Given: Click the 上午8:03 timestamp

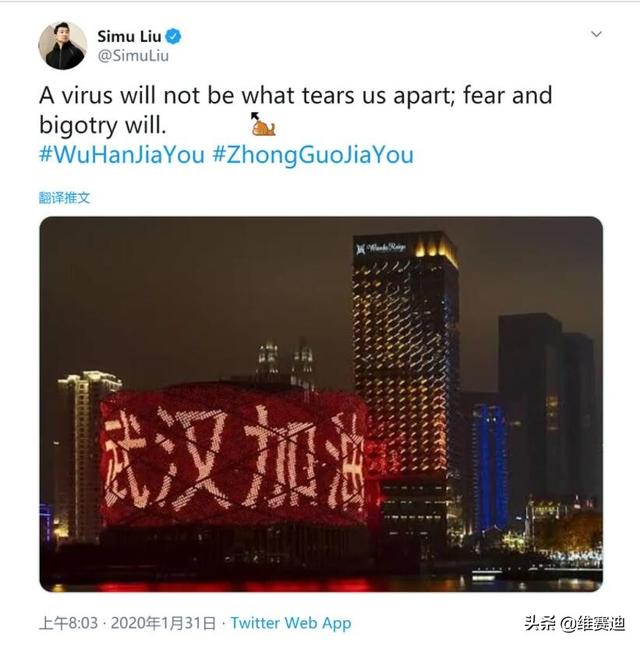Looking at the screenshot, I should (x=68, y=623).
